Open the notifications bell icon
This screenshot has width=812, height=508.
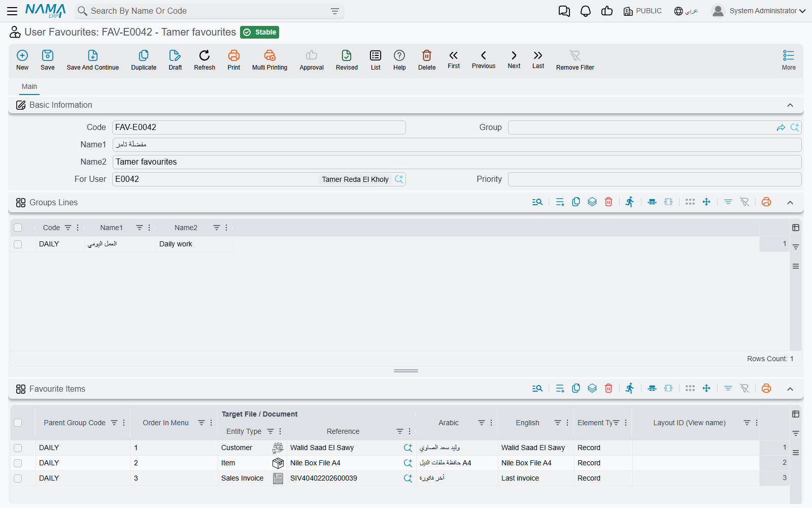[x=586, y=11]
